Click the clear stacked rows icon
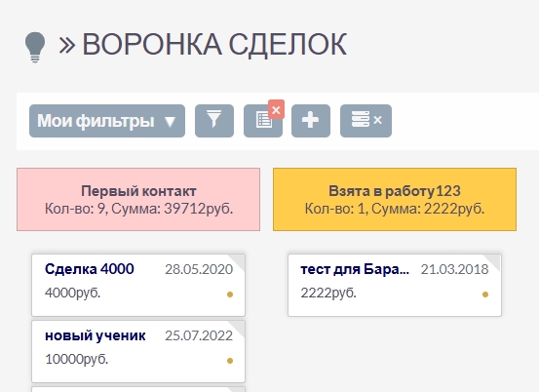 pos(366,121)
